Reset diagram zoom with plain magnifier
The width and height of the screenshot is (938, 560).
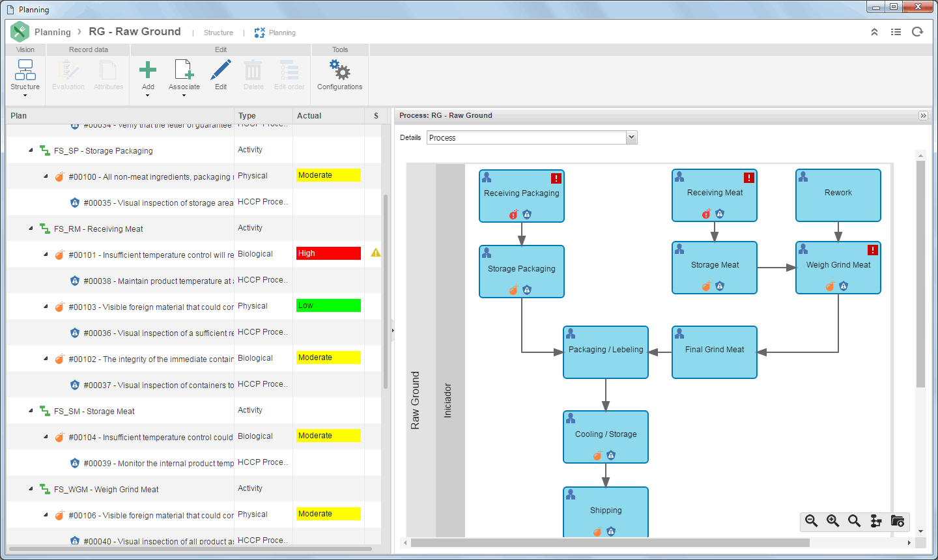point(854,521)
